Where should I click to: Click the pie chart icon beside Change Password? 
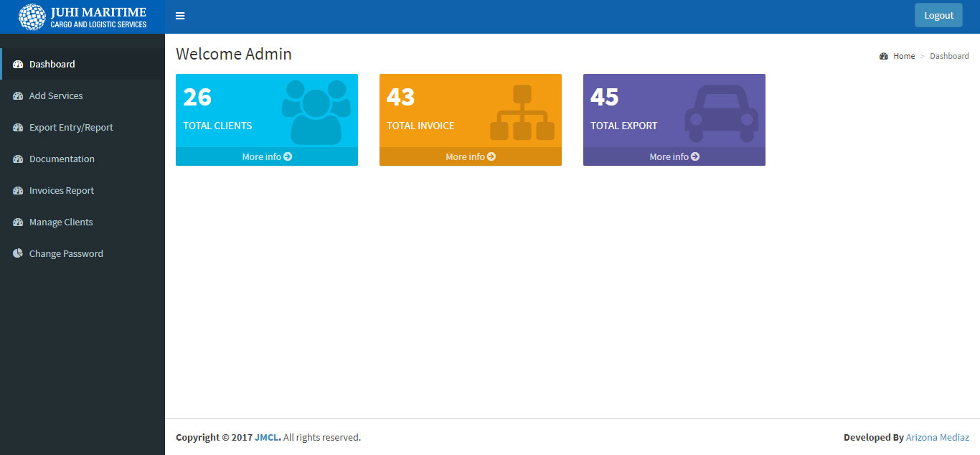18,253
